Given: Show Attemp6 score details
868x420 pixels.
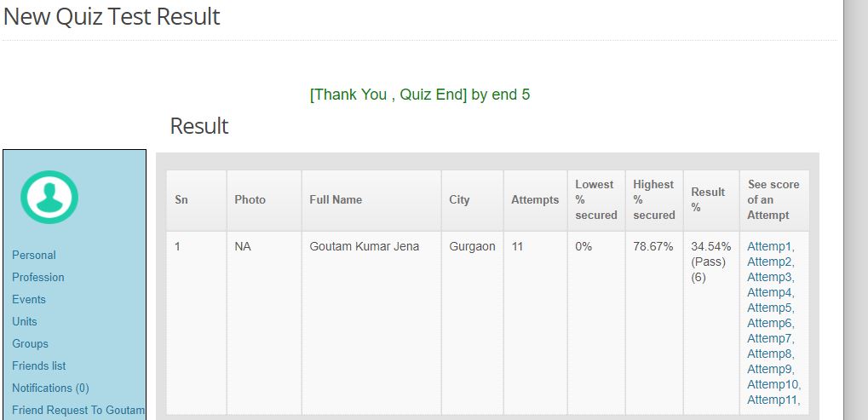Looking at the screenshot, I should point(769,323).
